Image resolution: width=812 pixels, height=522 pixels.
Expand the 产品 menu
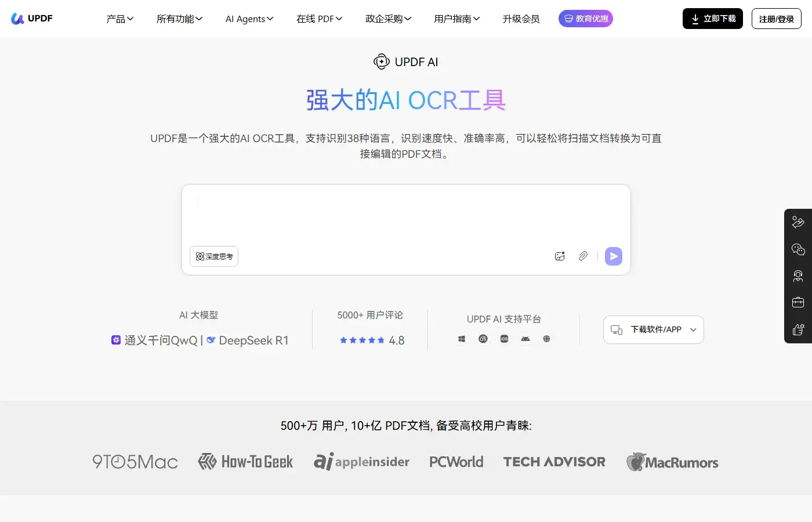(x=120, y=19)
